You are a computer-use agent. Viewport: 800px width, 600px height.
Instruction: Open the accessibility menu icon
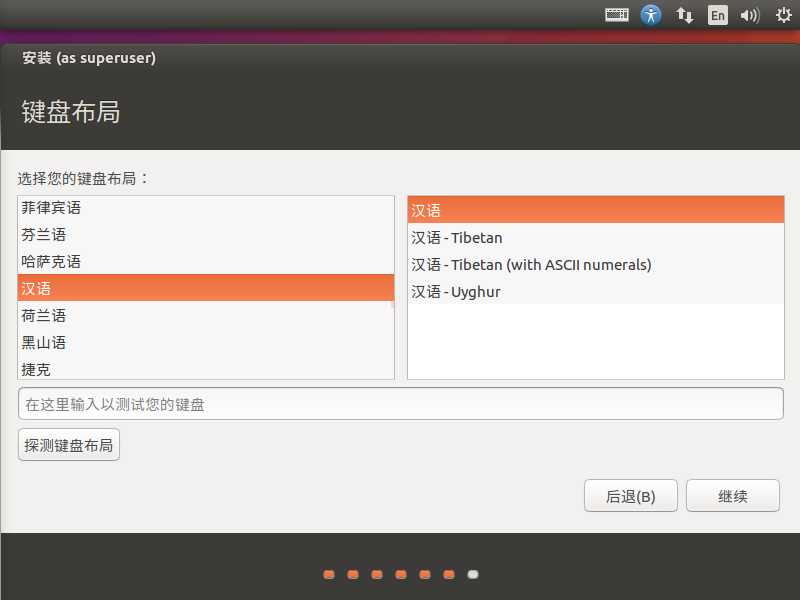coord(651,15)
